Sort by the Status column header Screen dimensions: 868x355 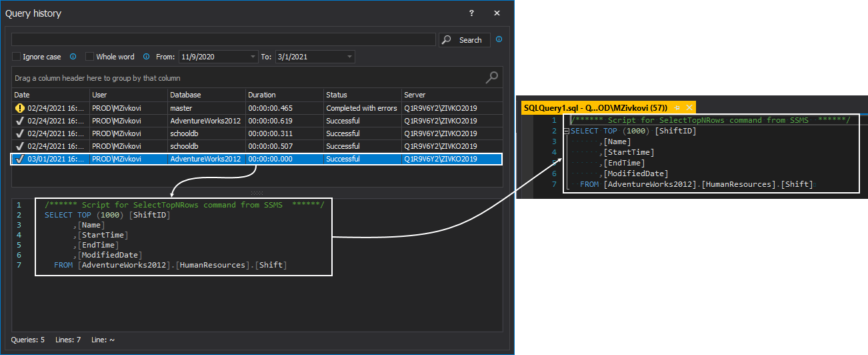337,95
